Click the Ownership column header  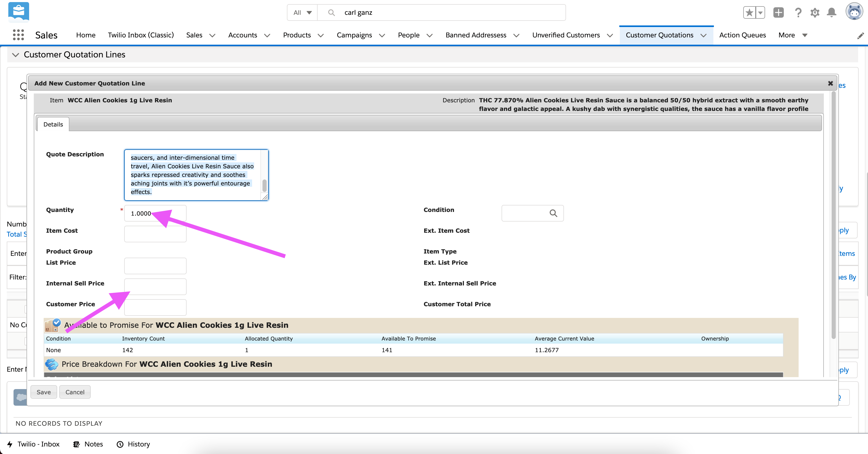coord(715,338)
